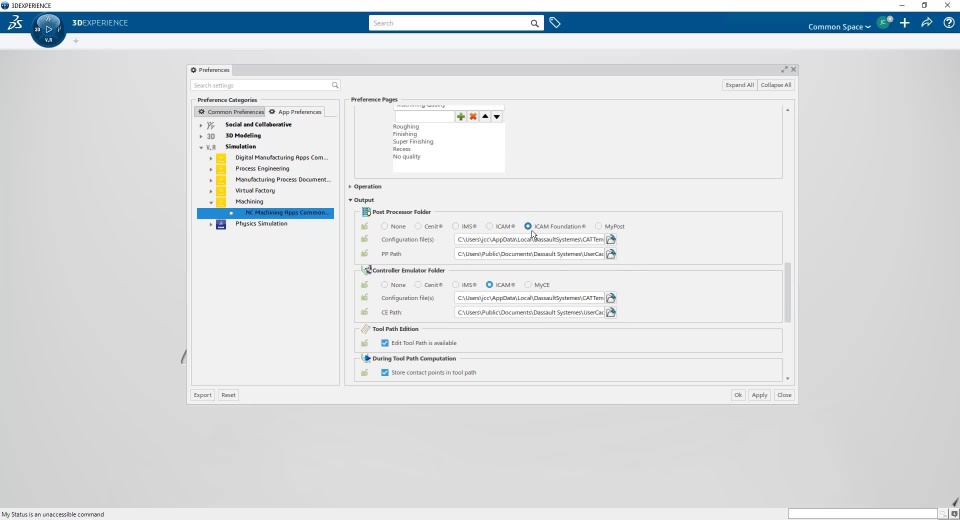Expand Process Engineering node

pyautogui.click(x=211, y=169)
